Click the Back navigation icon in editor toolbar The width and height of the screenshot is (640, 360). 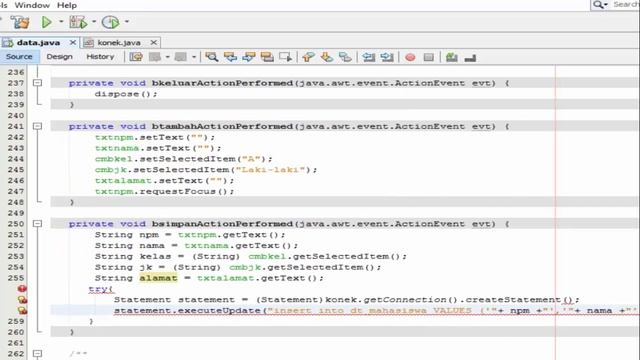click(x=155, y=57)
